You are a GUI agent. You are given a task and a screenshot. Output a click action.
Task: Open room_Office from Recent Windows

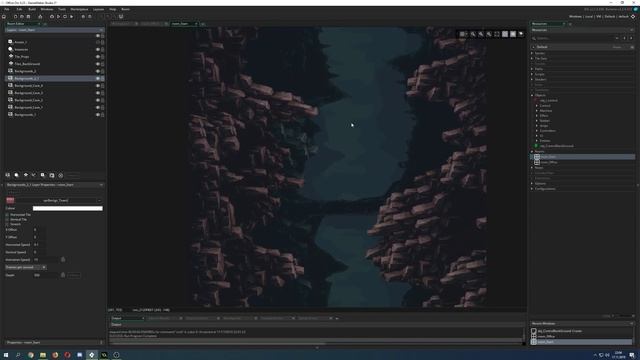(546, 336)
